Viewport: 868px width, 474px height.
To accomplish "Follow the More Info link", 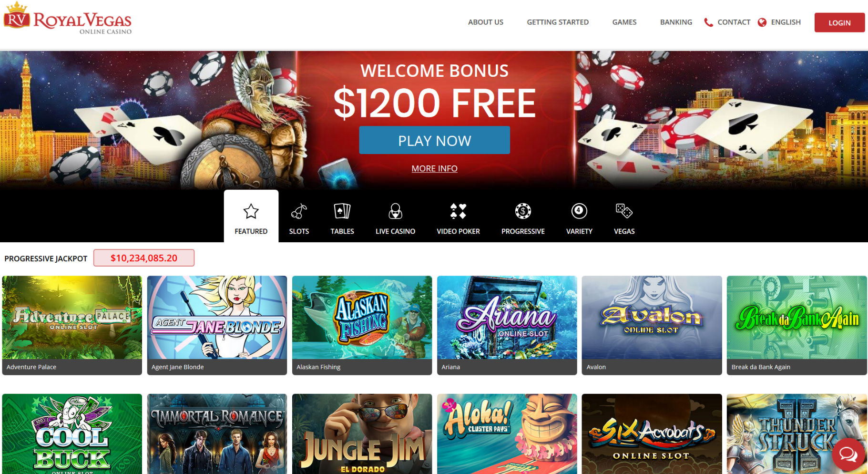I will 434,168.
